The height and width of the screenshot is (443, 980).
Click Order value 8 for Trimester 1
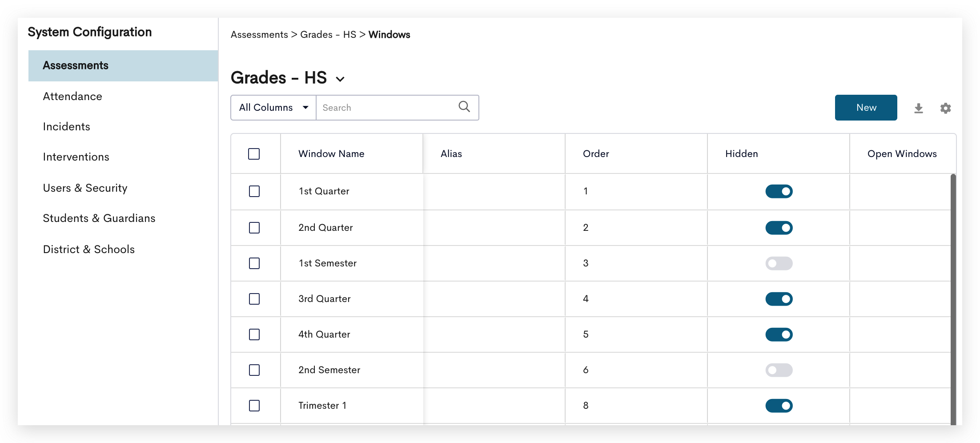(586, 406)
